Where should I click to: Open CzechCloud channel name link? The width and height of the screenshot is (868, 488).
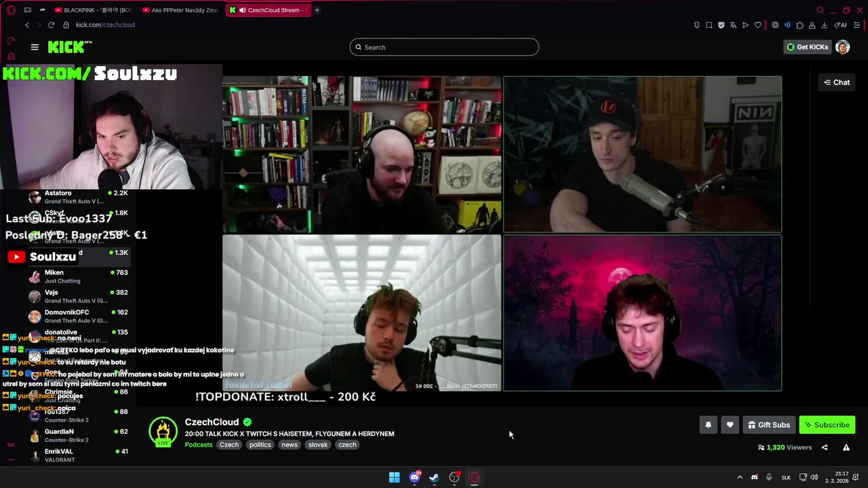click(x=212, y=422)
